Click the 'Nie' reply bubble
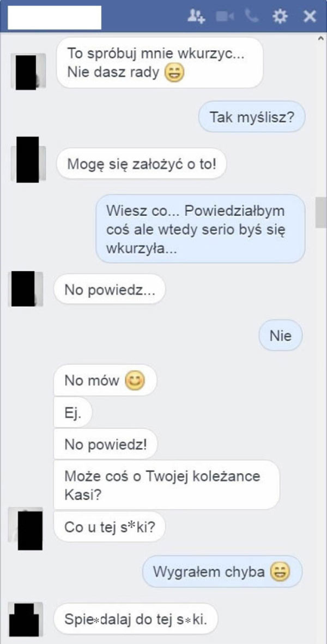Image resolution: width=327 pixels, height=644 pixels. pyautogui.click(x=281, y=336)
